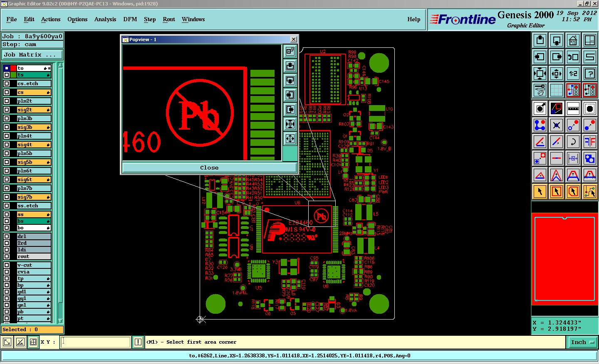This screenshot has width=599, height=364.
Task: Click the Close button in Popview
Action: 209,167
